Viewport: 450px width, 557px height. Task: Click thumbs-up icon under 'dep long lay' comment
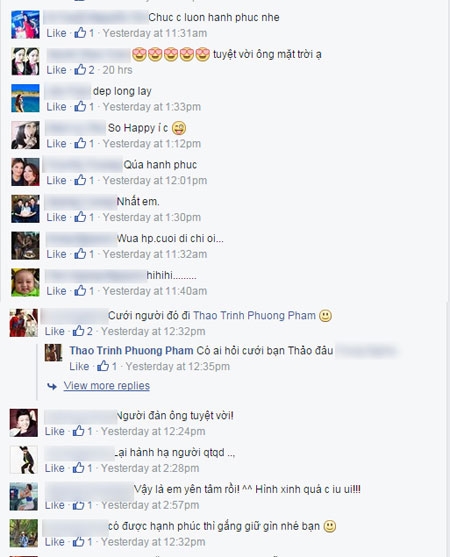pyautogui.click(x=80, y=106)
